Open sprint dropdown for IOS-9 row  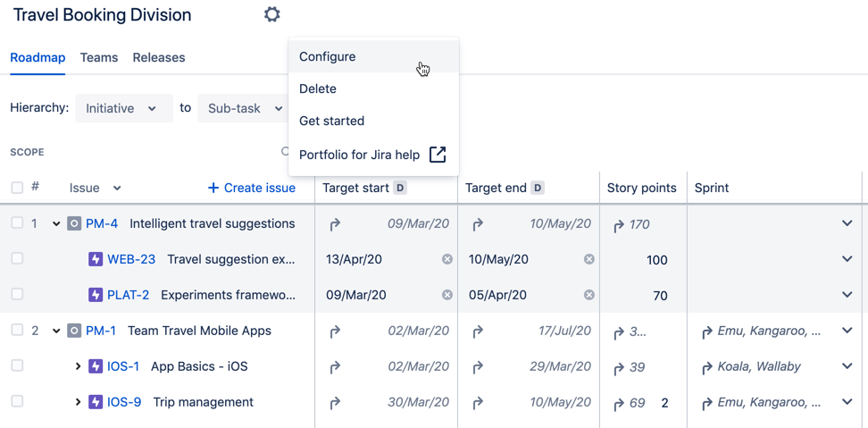pos(847,401)
